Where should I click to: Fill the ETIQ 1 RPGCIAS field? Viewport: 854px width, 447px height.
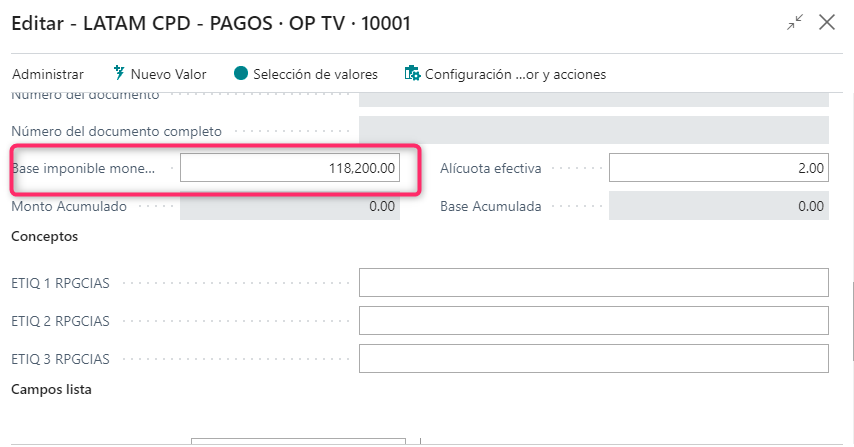[594, 283]
